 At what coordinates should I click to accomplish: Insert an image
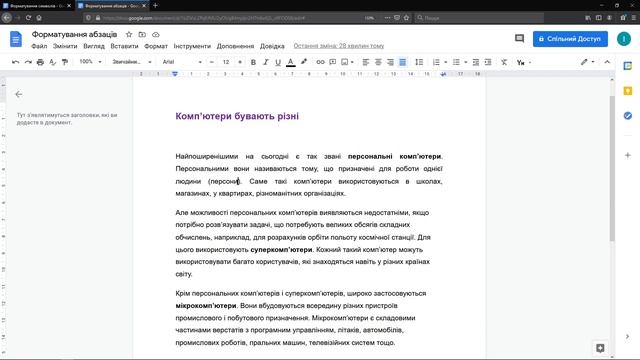(x=345, y=62)
